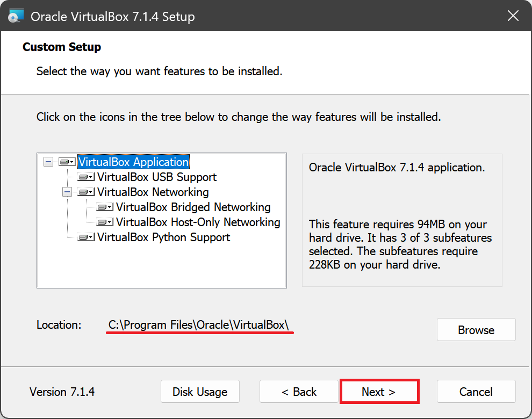Click the install location path text
The height and width of the screenshot is (419, 532).
pos(198,324)
